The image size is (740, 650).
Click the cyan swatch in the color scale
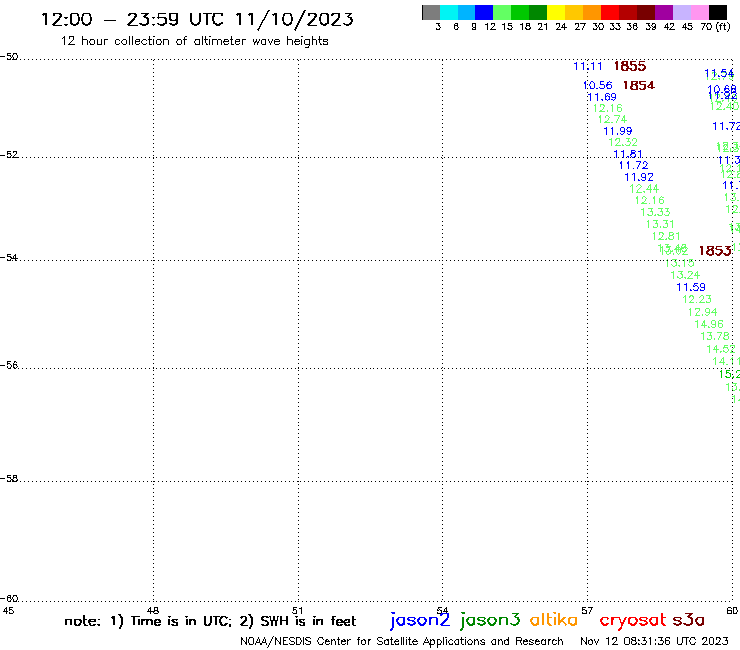coord(449,12)
